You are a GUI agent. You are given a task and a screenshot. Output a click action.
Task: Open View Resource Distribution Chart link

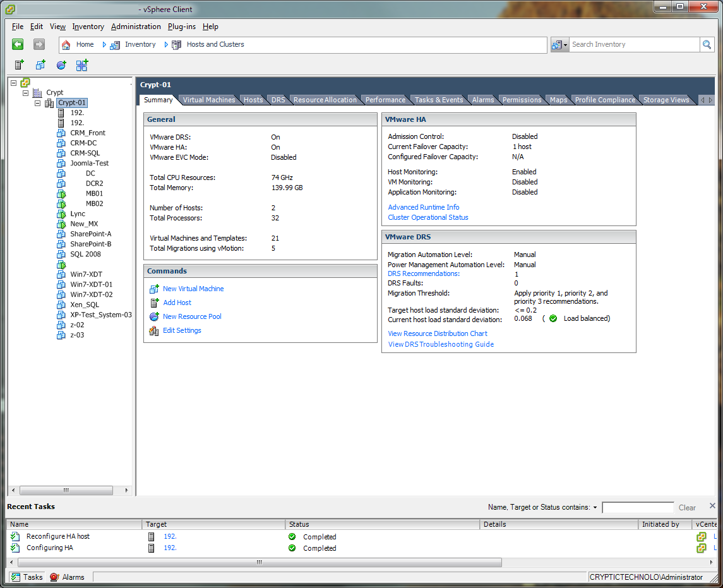tap(438, 333)
